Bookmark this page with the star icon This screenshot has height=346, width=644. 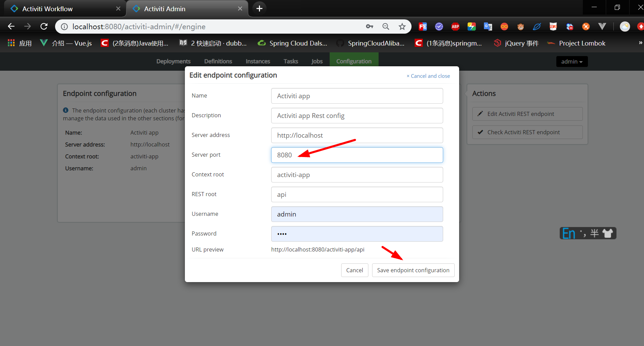[x=402, y=27]
